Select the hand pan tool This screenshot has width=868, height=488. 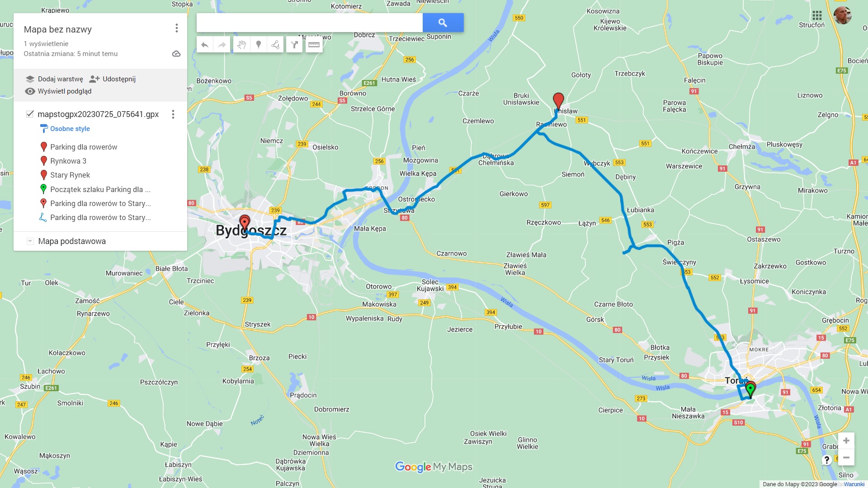click(x=241, y=45)
